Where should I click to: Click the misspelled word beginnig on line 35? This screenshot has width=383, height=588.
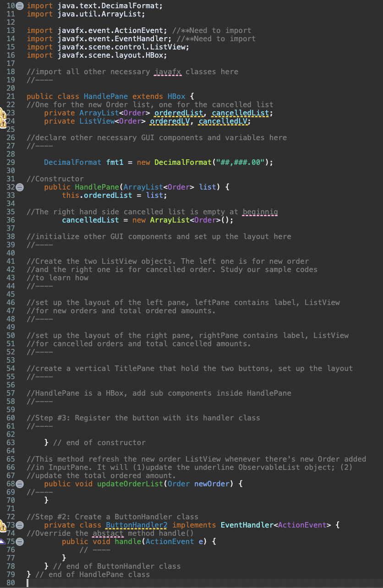click(x=260, y=212)
